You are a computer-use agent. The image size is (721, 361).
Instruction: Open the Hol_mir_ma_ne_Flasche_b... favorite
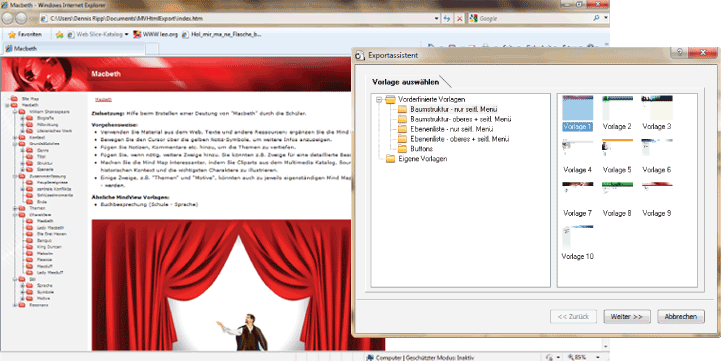(x=222, y=34)
